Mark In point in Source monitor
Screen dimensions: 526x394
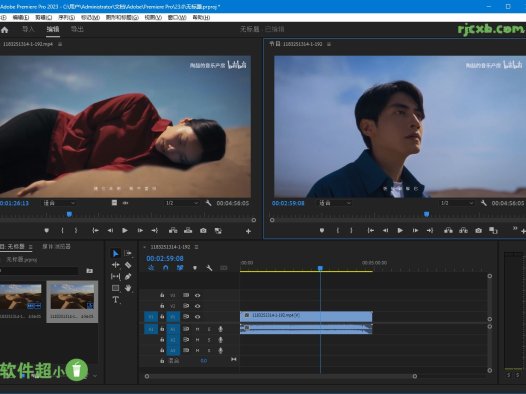point(62,230)
